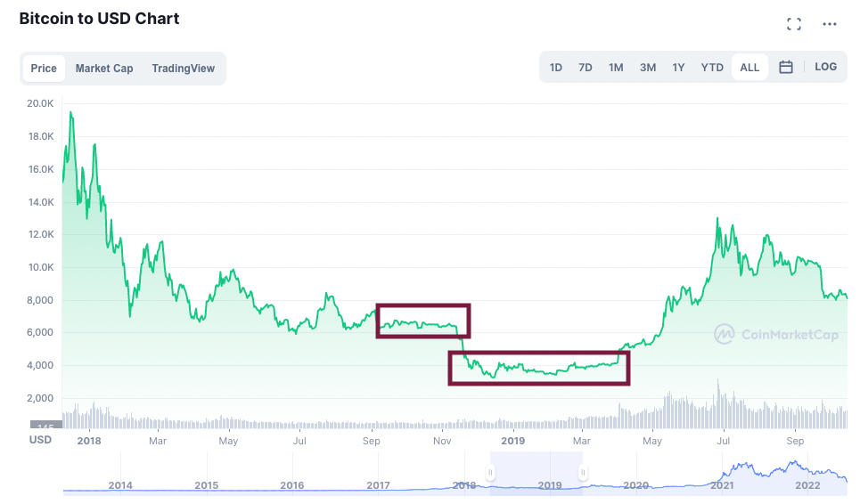
Task: Click the USD currency label
Action: tap(40, 440)
